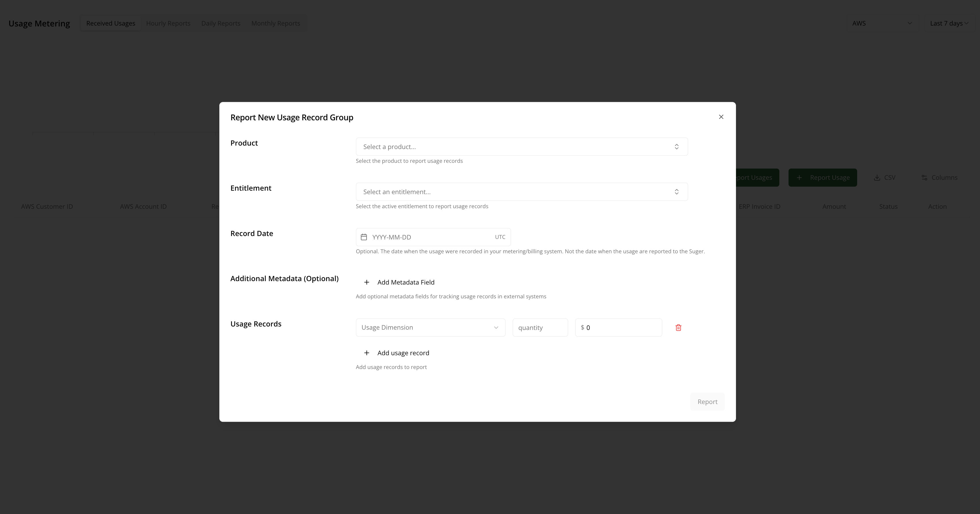Open the Last 7 days range dropdown
The image size is (980, 514).
pyautogui.click(x=949, y=23)
